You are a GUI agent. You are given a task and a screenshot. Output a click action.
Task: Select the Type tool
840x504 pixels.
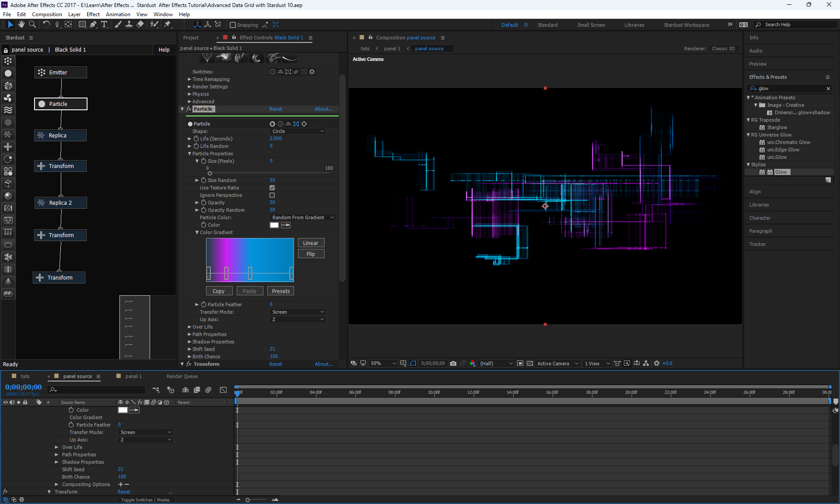104,24
